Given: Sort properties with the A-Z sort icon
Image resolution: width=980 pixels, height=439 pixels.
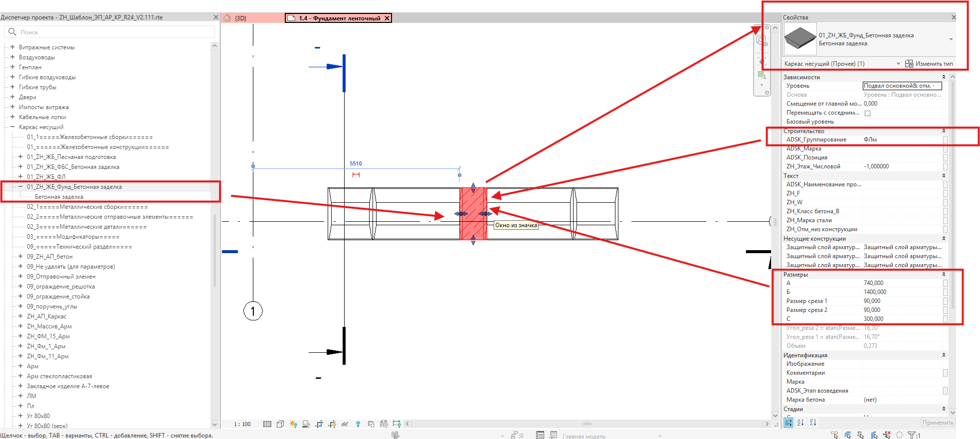Looking at the screenshot, I should 800,423.
